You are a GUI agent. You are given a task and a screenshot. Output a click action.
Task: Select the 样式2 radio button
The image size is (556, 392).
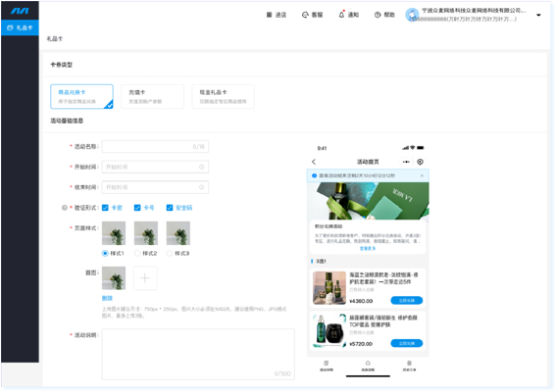point(137,254)
